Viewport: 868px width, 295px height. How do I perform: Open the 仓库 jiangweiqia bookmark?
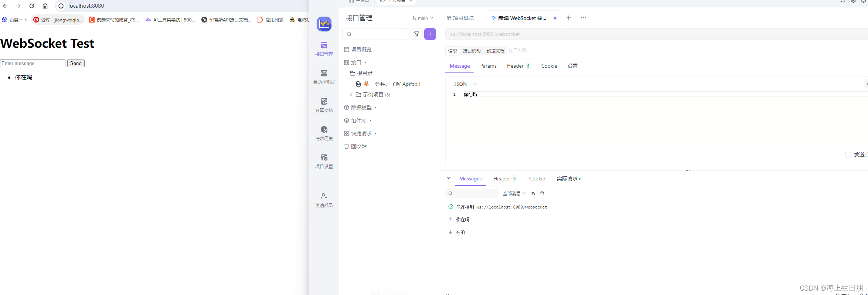click(x=58, y=20)
